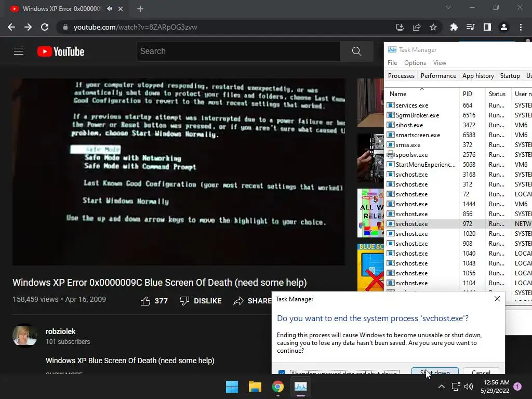
Task: Open clock showing 12:56 AM
Action: [x=495, y=387]
